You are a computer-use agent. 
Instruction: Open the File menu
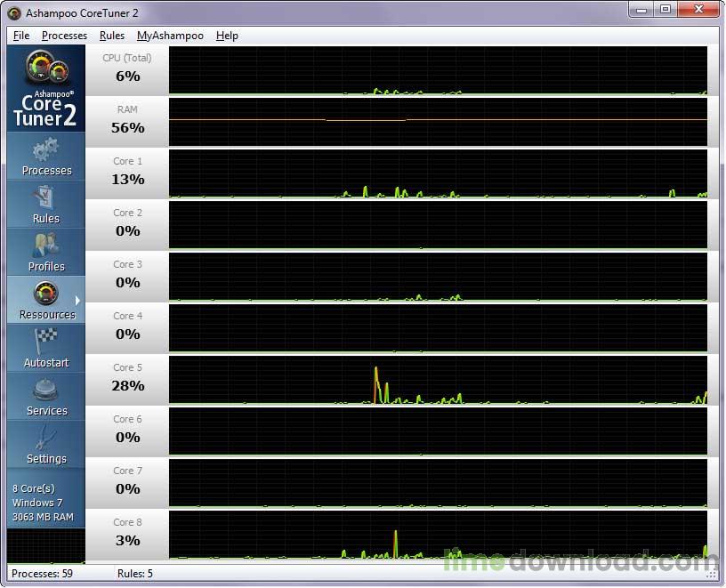click(20, 36)
